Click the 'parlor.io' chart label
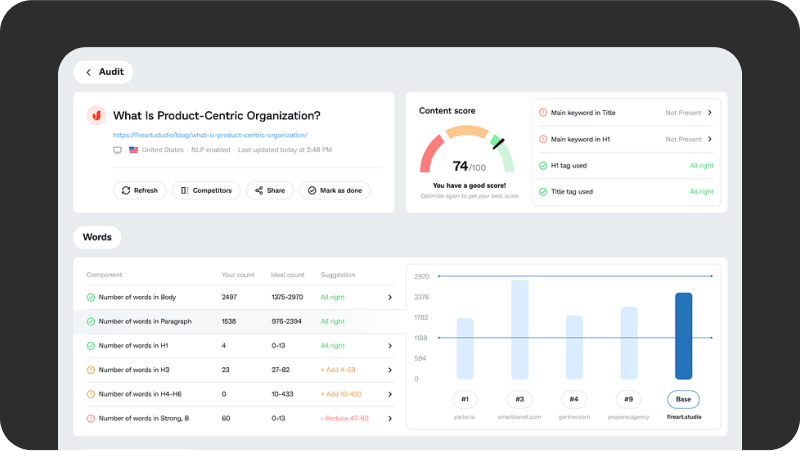The height and width of the screenshot is (451, 800). coord(464,417)
